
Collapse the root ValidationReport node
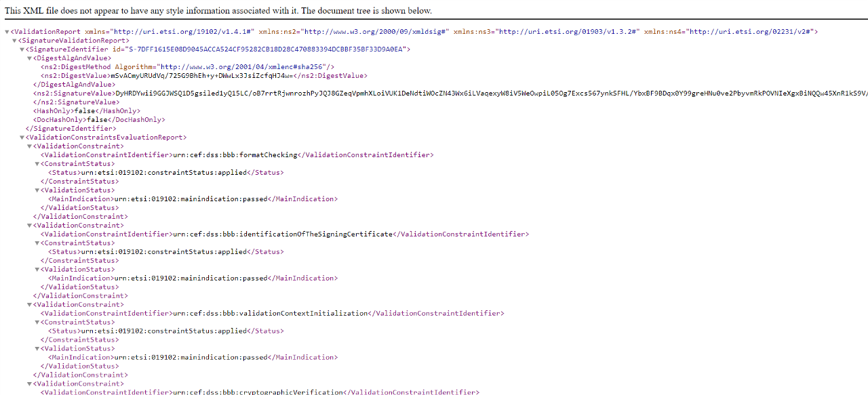click(x=7, y=32)
